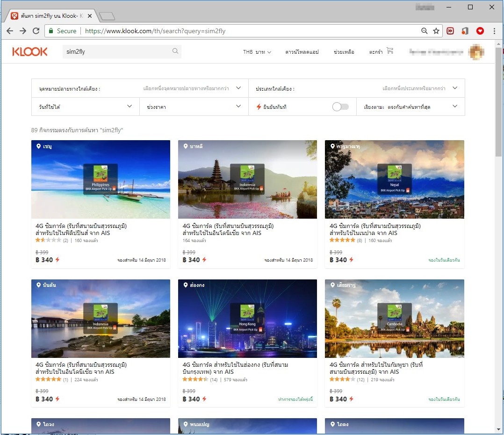This screenshot has width=504, height=435.
Task: Open the shopping cart icon
Action: (390, 50)
